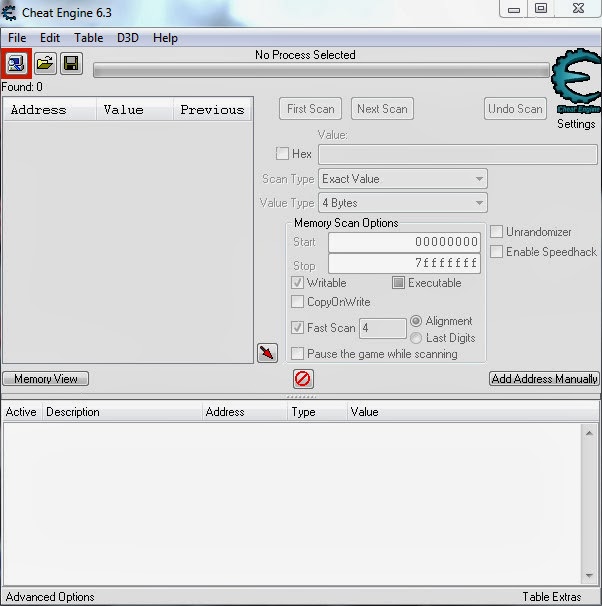Toggle the Executable checkbox
This screenshot has width=602, height=606.
coord(398,283)
